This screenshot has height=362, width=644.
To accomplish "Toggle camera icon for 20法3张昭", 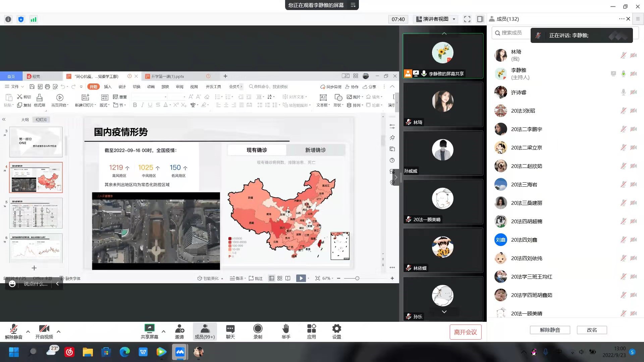I will (x=634, y=111).
